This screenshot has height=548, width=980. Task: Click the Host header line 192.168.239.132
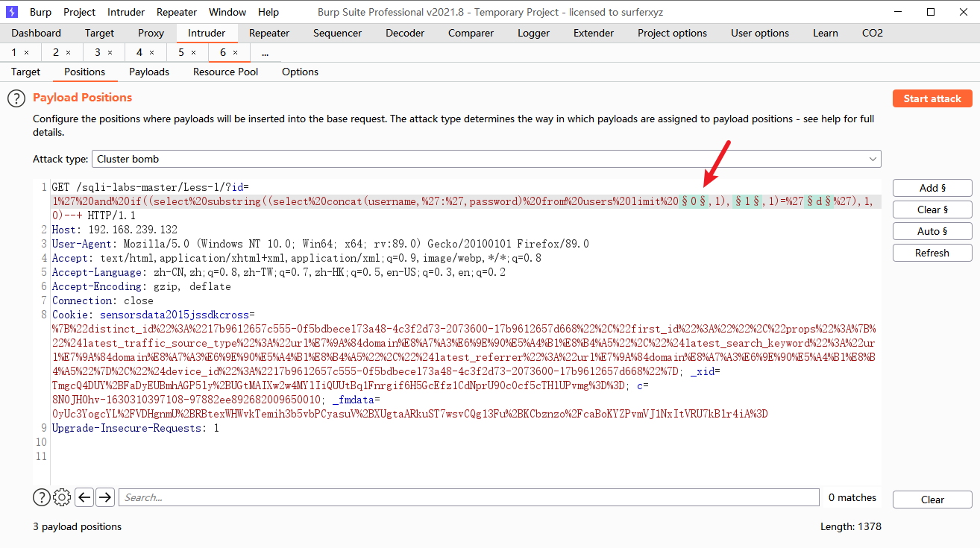(115, 230)
